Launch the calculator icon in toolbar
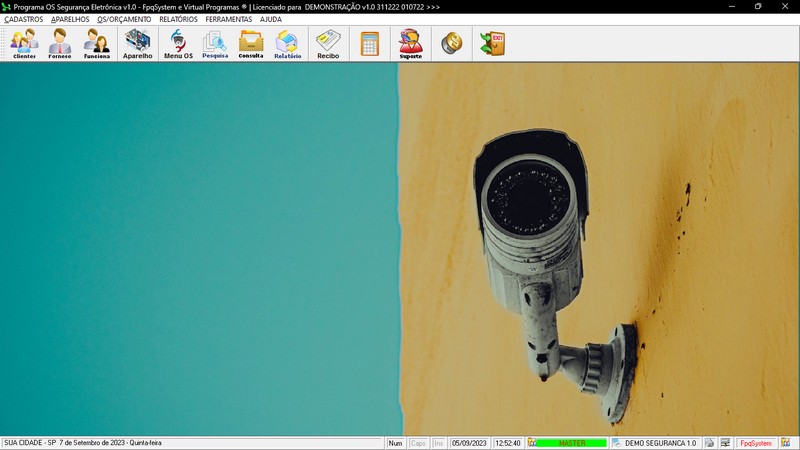 click(x=370, y=44)
